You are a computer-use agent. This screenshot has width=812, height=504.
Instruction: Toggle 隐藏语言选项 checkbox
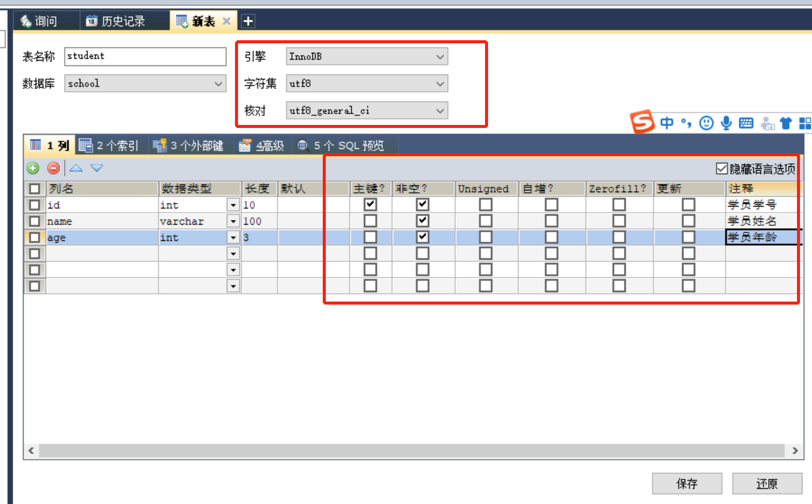pos(722,169)
